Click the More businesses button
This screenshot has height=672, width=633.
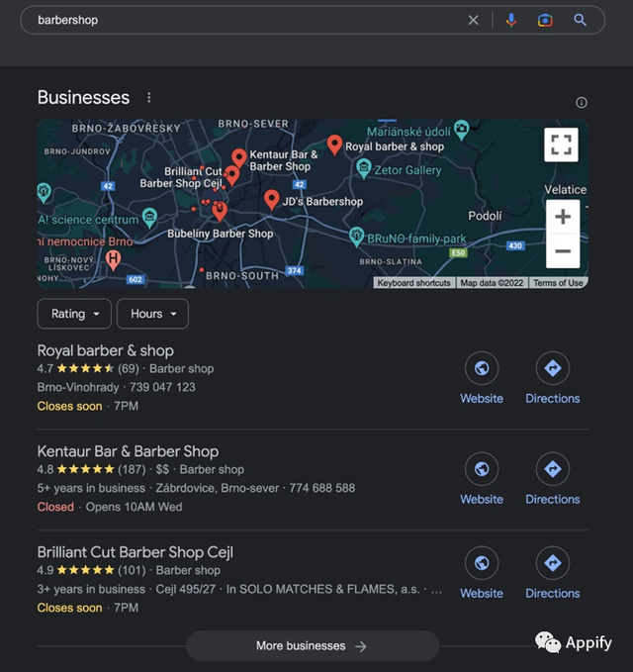click(x=313, y=646)
